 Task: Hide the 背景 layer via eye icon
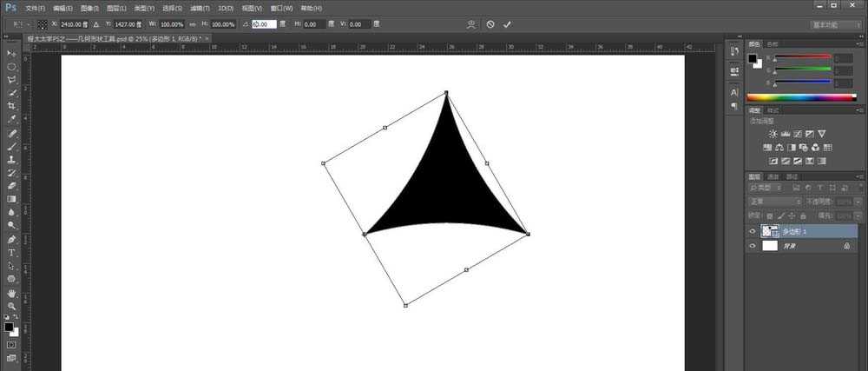click(753, 246)
